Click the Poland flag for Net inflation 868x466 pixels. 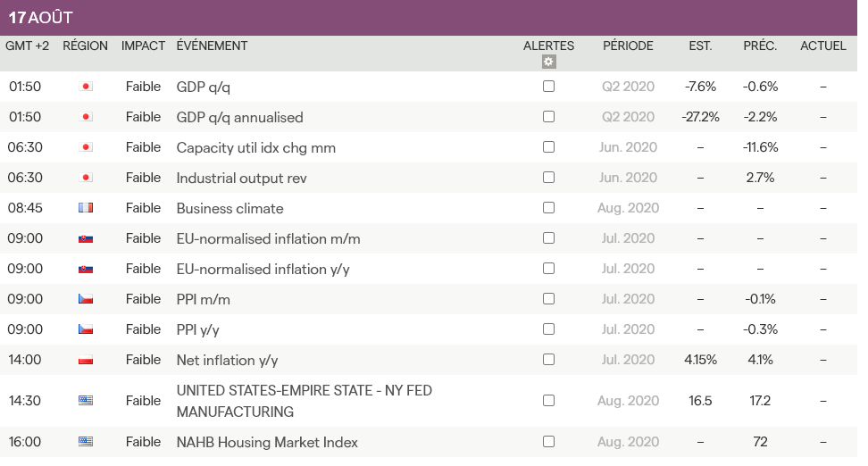[86, 360]
